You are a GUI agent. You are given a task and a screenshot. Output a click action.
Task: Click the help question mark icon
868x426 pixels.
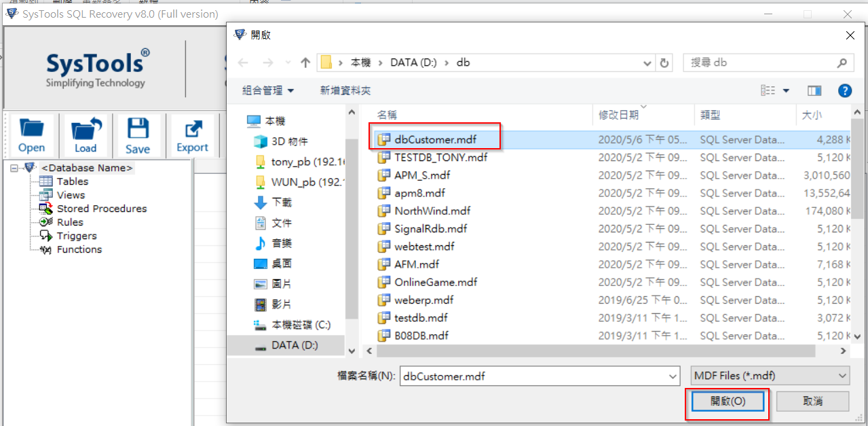click(845, 90)
